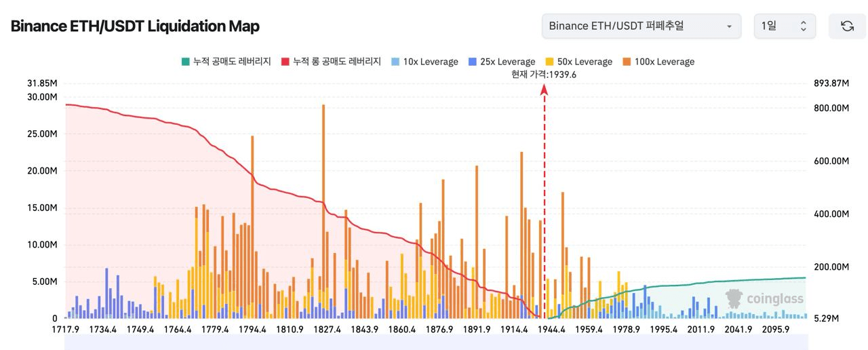This screenshot has width=868, height=350.
Task: Click the x-axis label 1944.4
Action: click(551, 329)
